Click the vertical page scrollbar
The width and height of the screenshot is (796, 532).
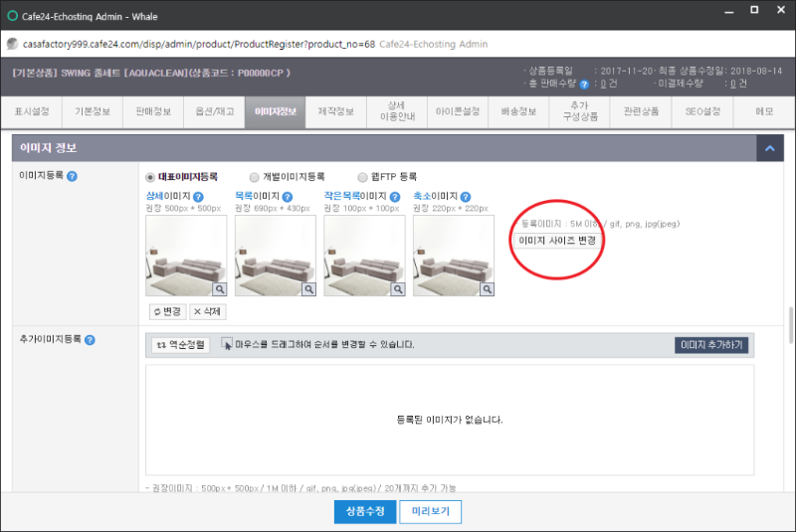(x=791, y=325)
